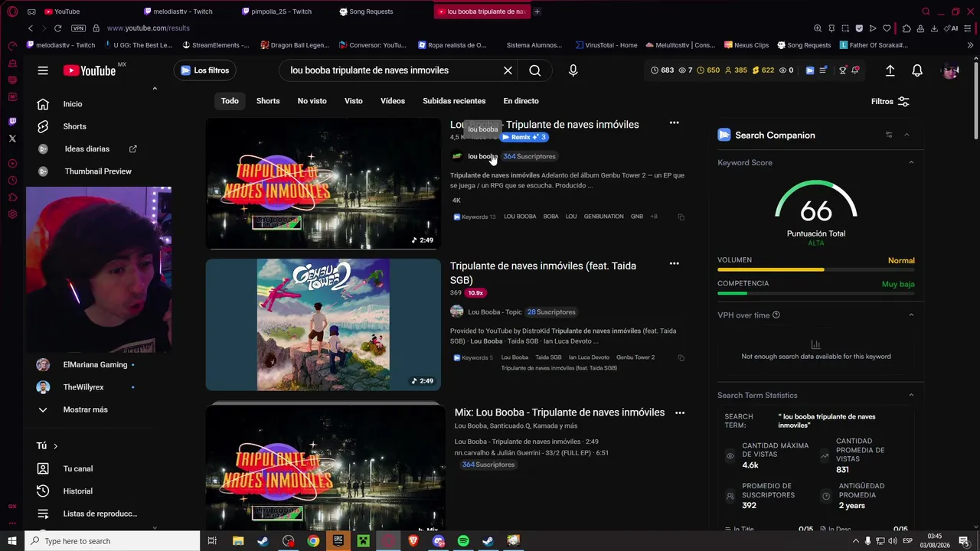Viewport: 980px width, 551px height.
Task: Toggle the VPN badge in the address bar
Action: tap(78, 28)
